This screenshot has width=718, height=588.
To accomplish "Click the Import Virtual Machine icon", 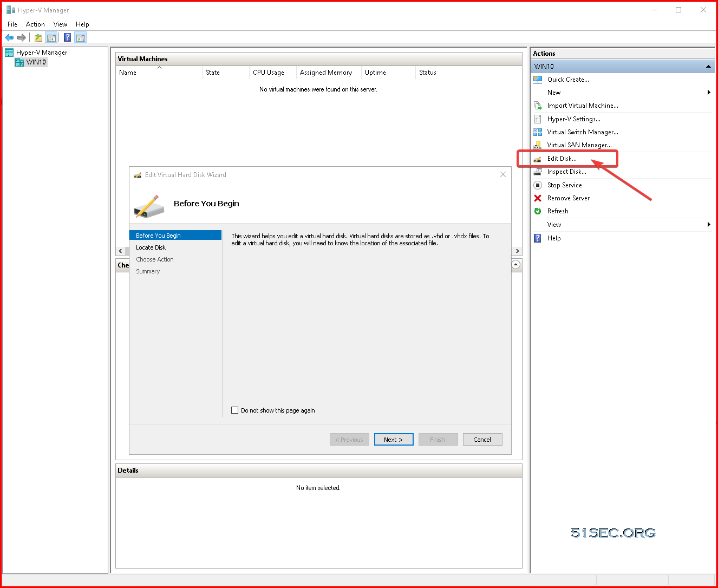I will tap(538, 106).
